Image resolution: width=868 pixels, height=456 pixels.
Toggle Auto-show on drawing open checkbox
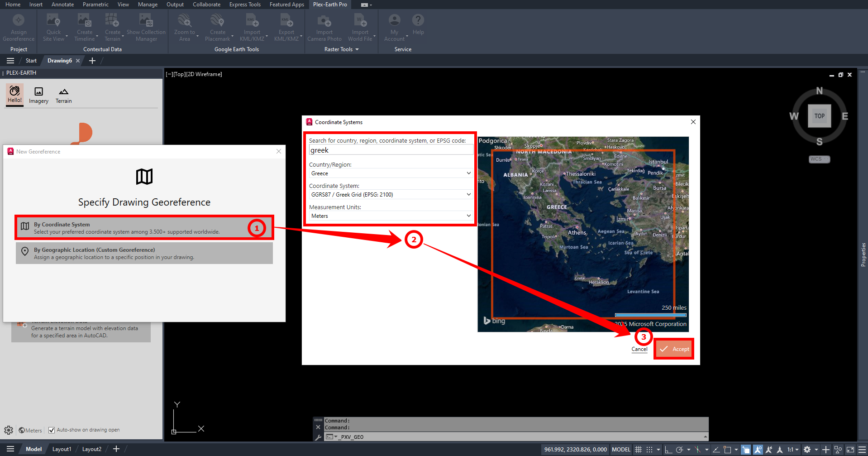coord(52,430)
